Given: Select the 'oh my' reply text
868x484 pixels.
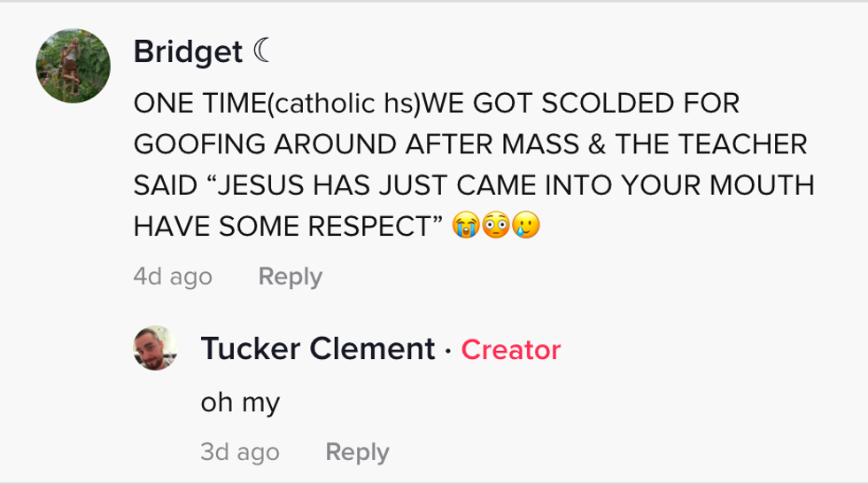Looking at the screenshot, I should (240, 402).
